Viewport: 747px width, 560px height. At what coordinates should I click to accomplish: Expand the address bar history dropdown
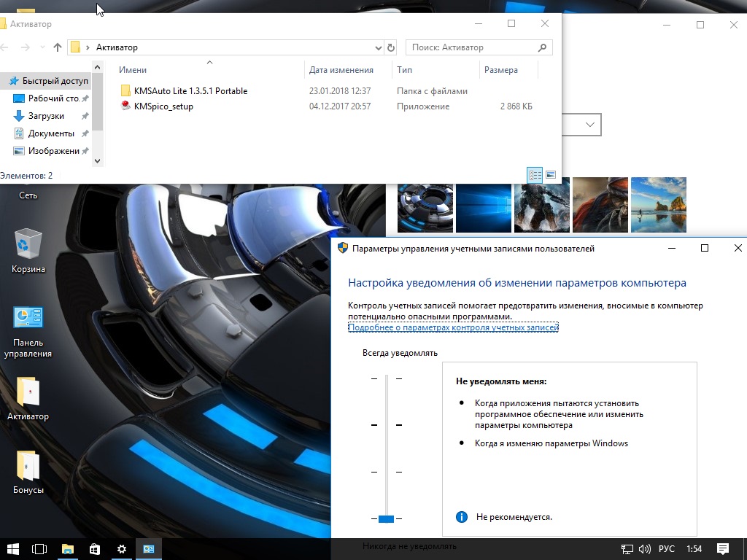tap(378, 47)
